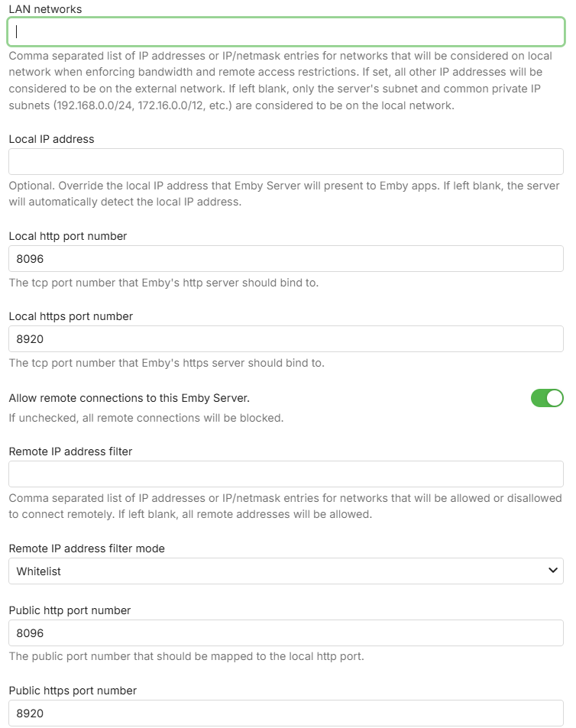Disable the allow remote connections toggle
The height and width of the screenshot is (728, 576).
pos(547,398)
